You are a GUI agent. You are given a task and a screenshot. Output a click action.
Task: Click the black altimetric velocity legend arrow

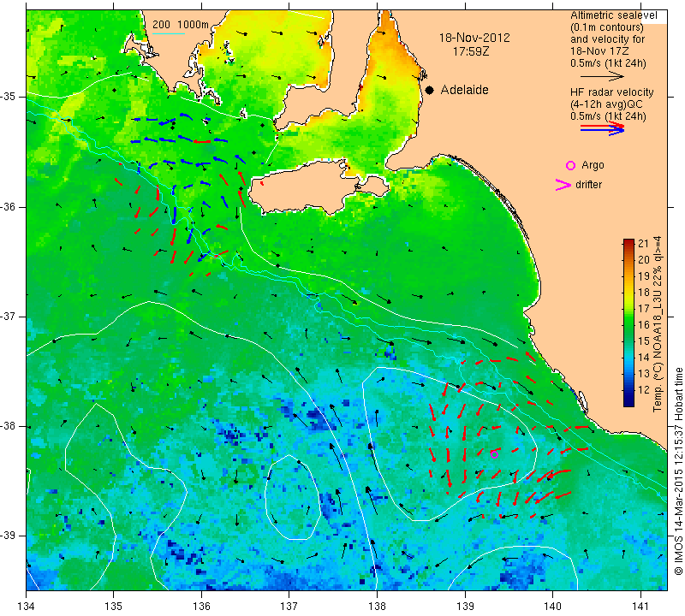point(603,76)
